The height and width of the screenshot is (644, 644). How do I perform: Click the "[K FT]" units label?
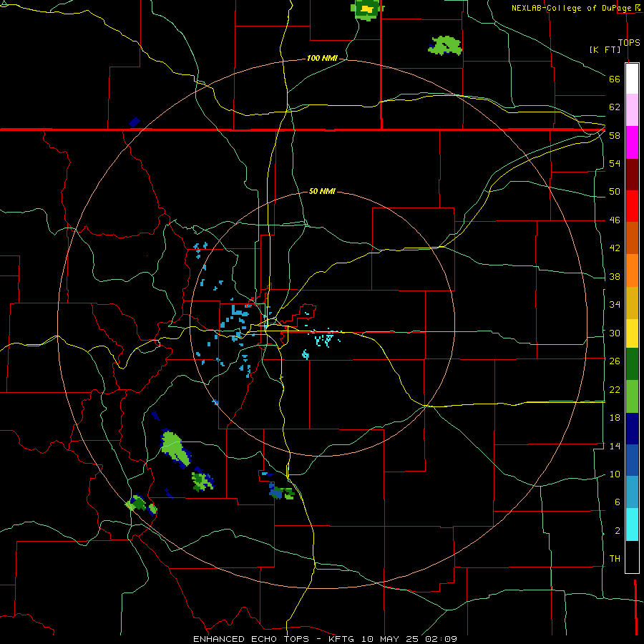605,49
